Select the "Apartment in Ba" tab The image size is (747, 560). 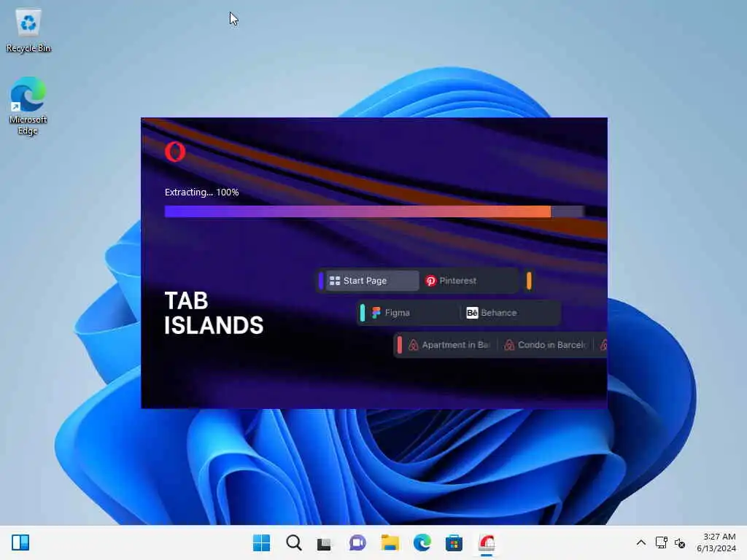(449, 345)
